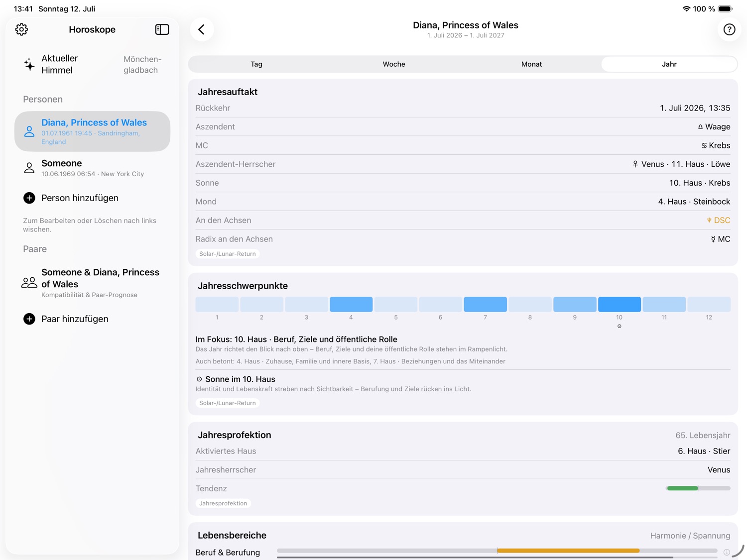
Task: Switch to the Tag tab
Action: [x=256, y=64]
